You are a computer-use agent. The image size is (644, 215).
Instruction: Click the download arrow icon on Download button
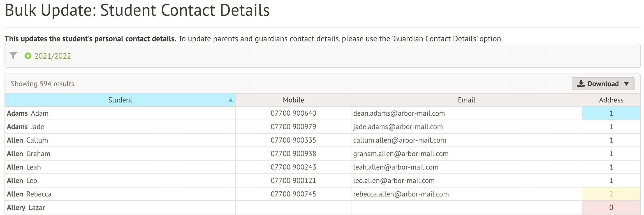pos(581,83)
